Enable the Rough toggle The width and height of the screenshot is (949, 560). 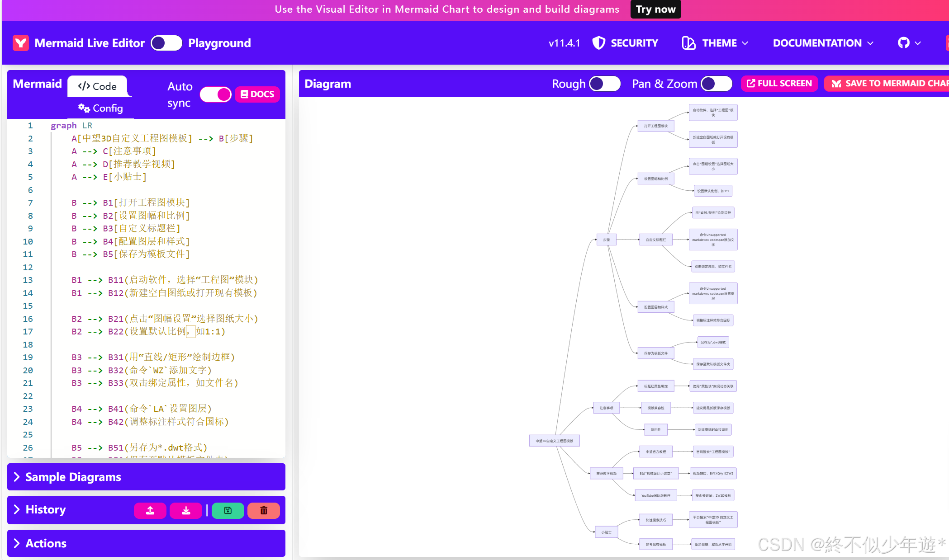tap(604, 84)
